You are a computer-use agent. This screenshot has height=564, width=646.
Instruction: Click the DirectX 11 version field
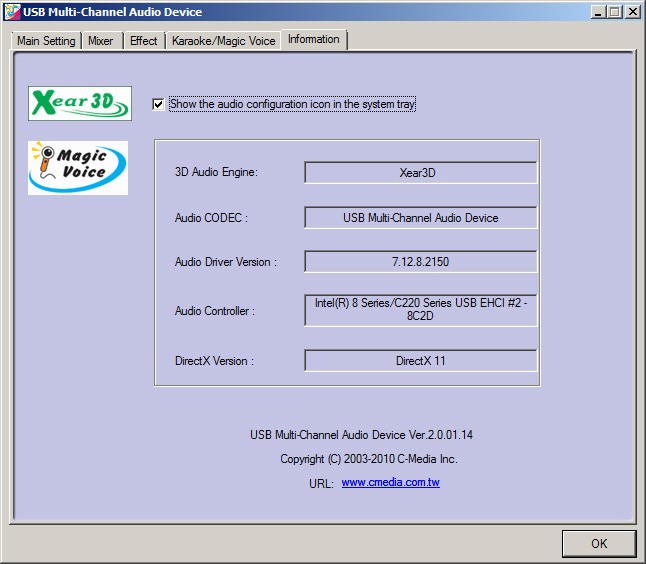420,361
